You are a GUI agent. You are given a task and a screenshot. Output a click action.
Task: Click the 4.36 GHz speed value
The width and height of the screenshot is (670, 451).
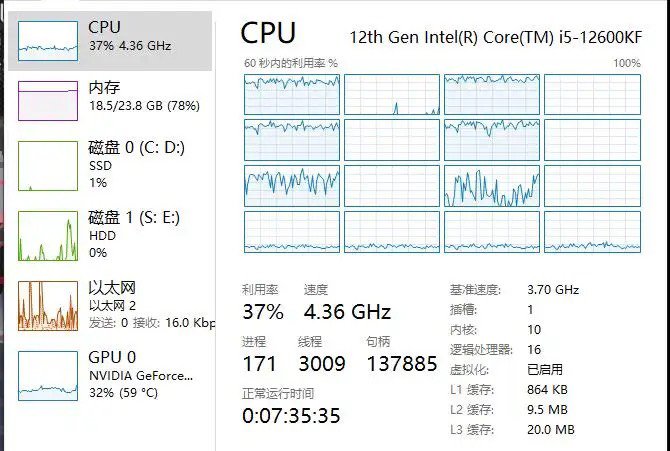(347, 312)
